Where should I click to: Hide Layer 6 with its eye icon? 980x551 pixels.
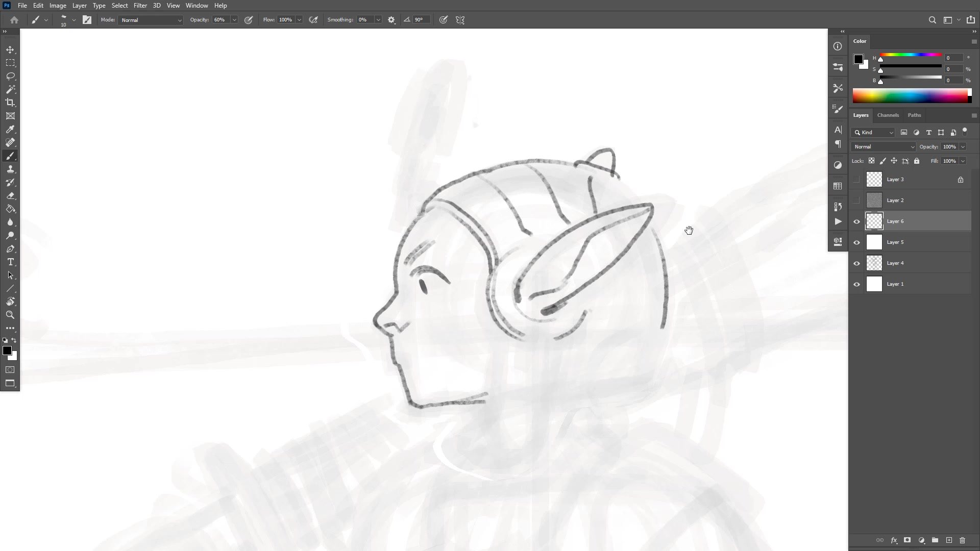(x=856, y=221)
